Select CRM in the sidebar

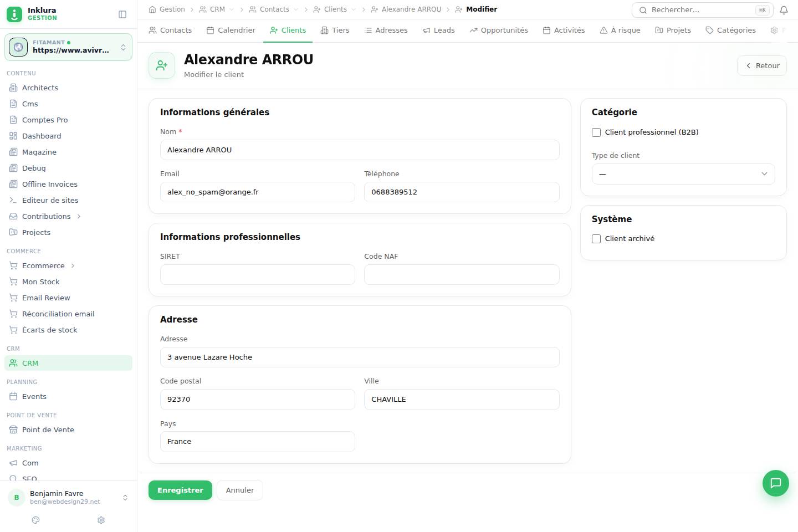click(x=68, y=363)
